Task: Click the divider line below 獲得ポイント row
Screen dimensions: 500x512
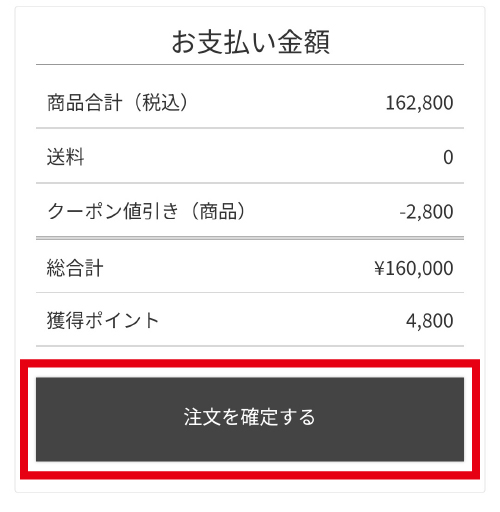Action: (250, 346)
